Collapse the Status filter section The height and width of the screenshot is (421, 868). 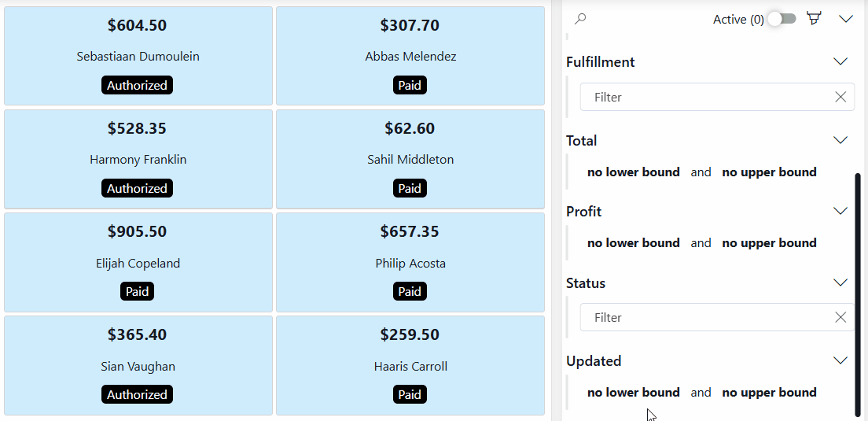coord(840,283)
